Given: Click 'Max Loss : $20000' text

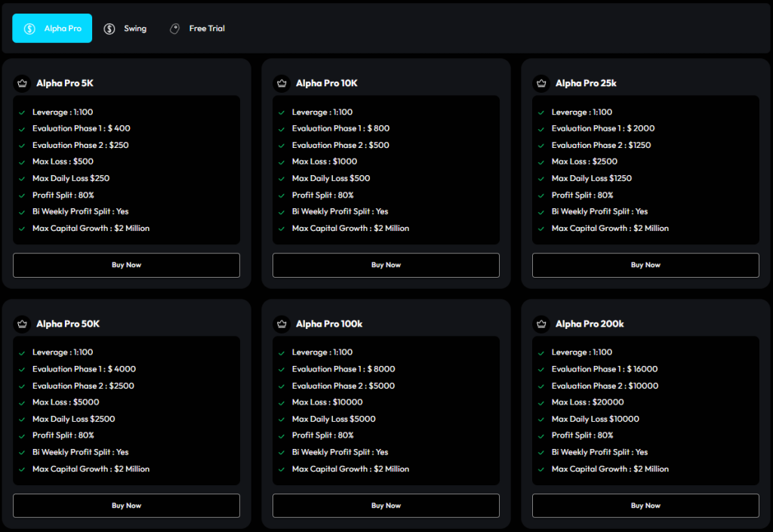Looking at the screenshot, I should (587, 402).
